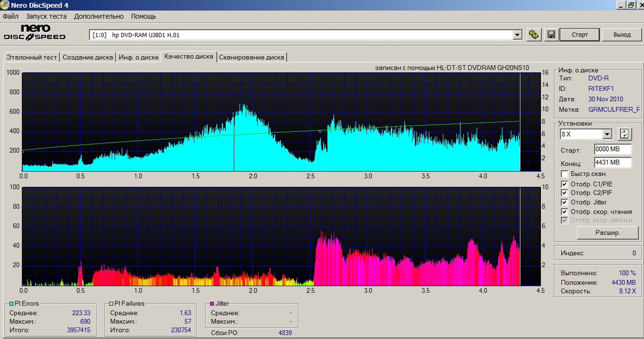Open the Дополнительно menu
Viewport: 644px width, 339px height.
pos(99,16)
